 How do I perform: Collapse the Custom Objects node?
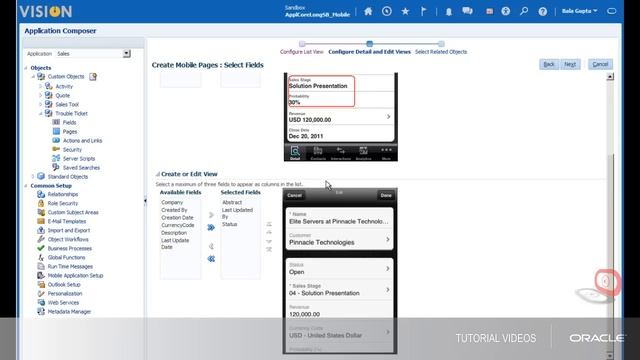click(33, 77)
